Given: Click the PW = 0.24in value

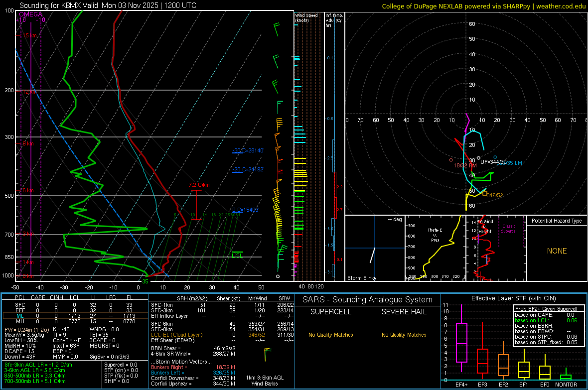Looking at the screenshot, I should click(x=26, y=329).
